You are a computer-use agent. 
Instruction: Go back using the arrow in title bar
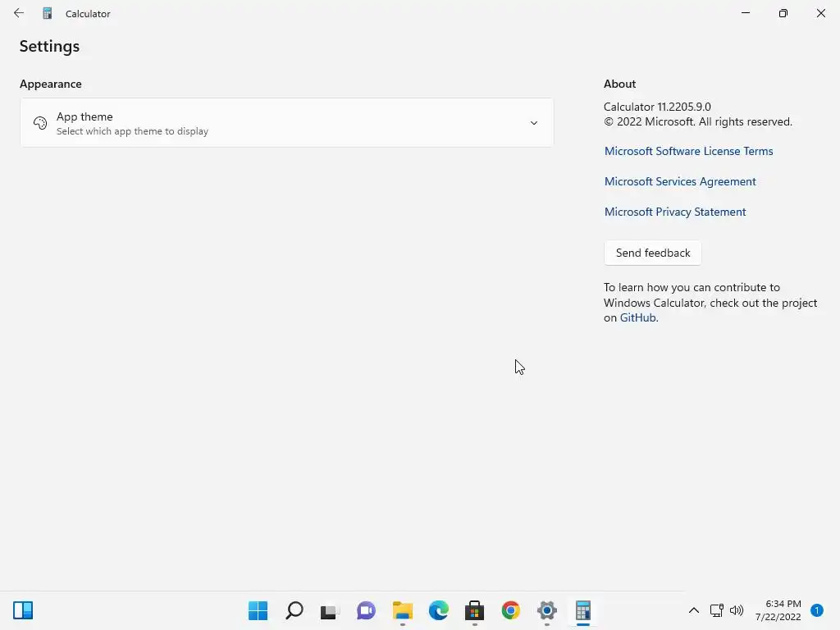(x=19, y=13)
